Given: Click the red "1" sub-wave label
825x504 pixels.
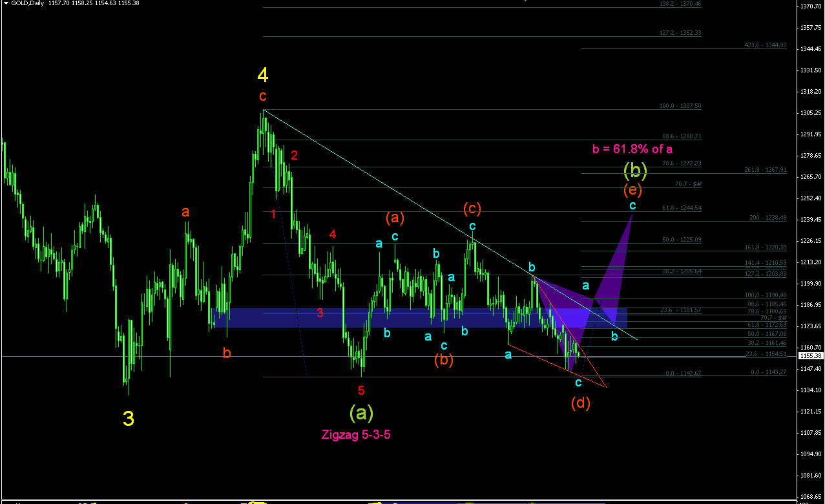Looking at the screenshot, I should [x=274, y=214].
